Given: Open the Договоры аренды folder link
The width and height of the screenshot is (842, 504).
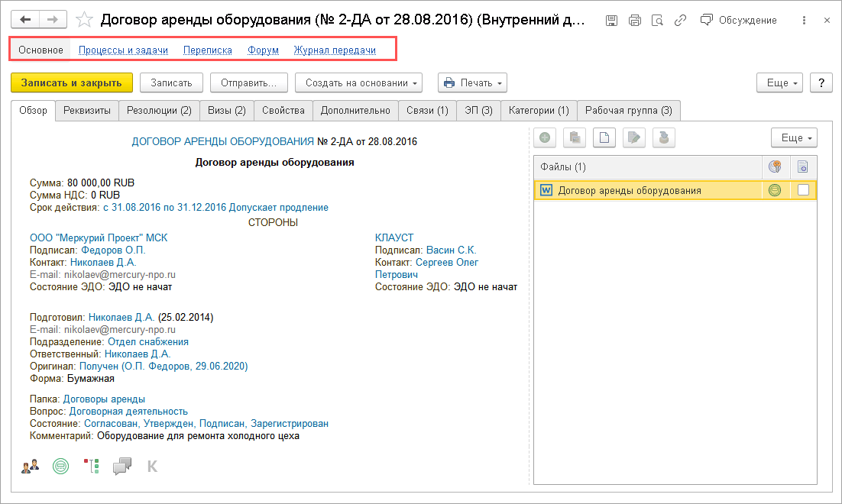Looking at the screenshot, I should tap(103, 398).
